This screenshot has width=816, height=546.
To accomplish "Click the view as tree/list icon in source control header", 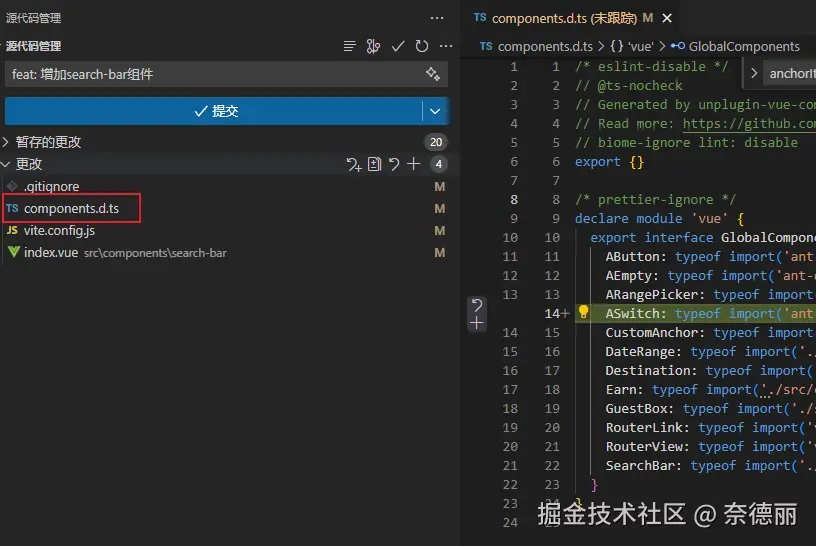I will pyautogui.click(x=350, y=46).
